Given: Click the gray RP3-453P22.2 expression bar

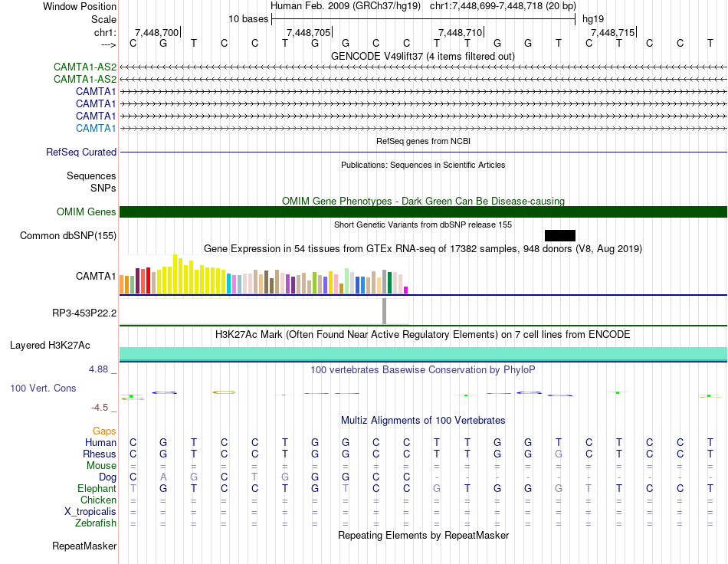Looking at the screenshot, I should 384,311.
